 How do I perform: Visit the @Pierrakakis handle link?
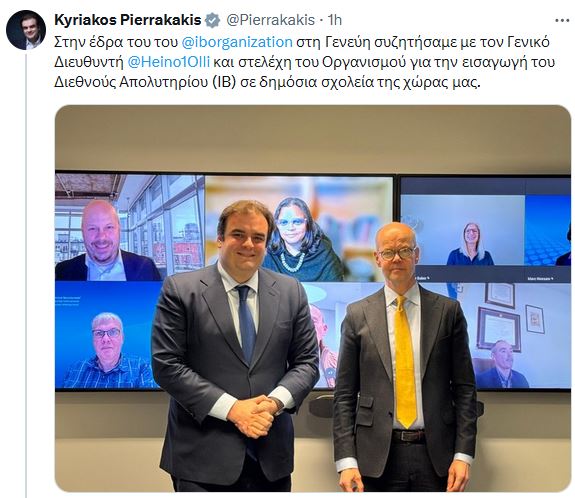coord(271,20)
